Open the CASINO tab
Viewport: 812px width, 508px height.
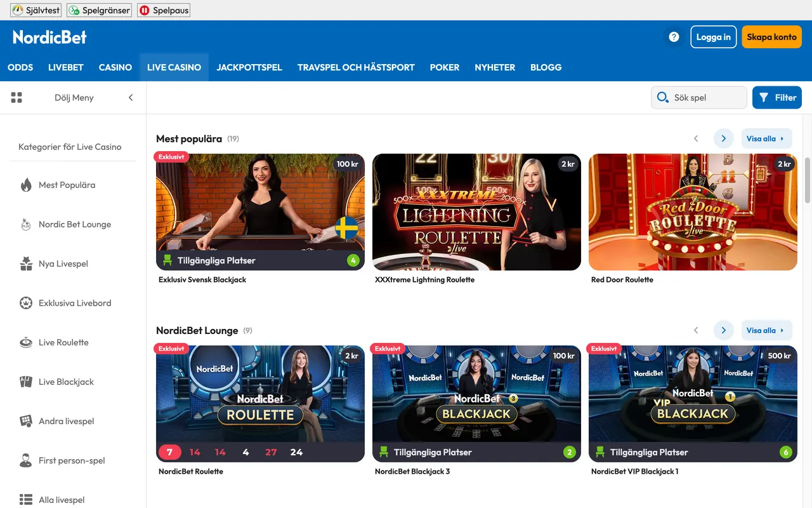pos(115,67)
